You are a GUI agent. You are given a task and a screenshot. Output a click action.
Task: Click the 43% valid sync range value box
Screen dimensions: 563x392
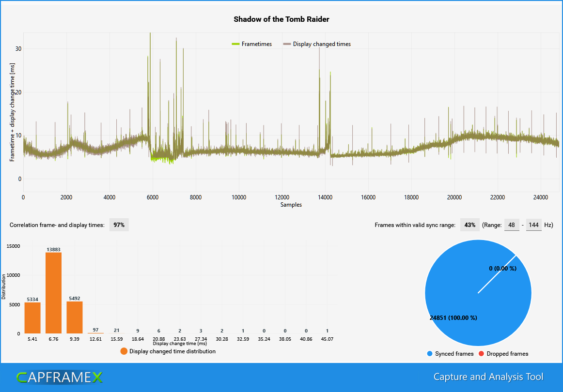coord(469,225)
